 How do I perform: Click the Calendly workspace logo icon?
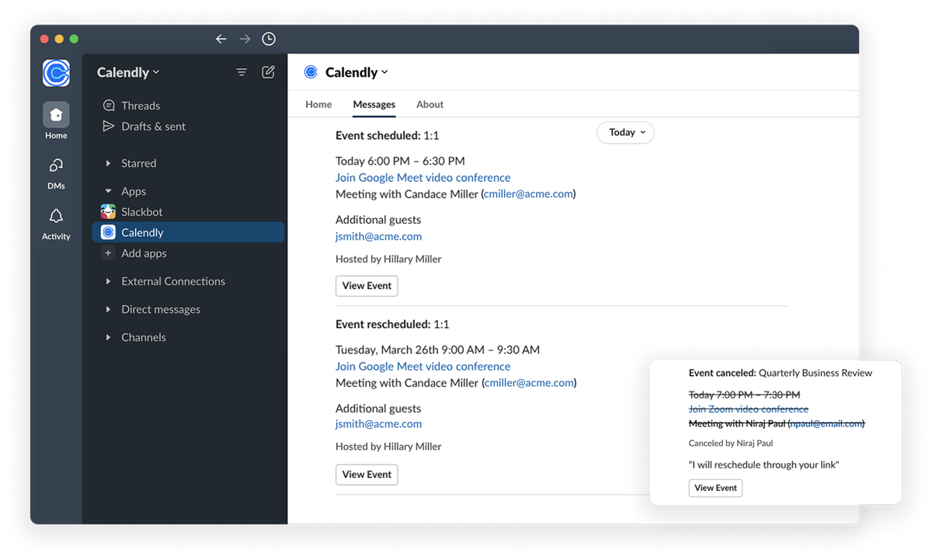tap(56, 73)
